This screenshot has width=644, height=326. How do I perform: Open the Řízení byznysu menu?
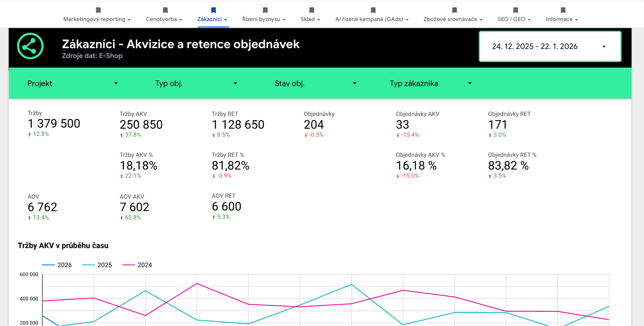[264, 19]
